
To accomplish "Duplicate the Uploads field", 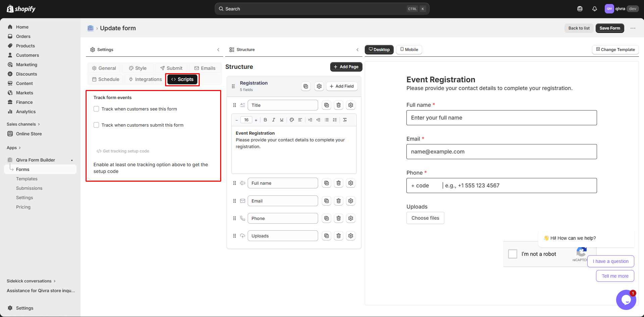I will [x=327, y=236].
